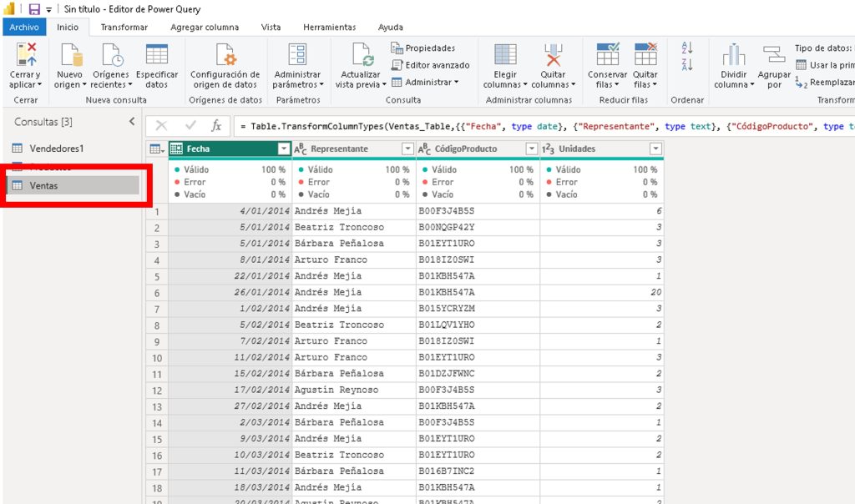
Task: Sort ascending with the A-Z icon
Action: 687,48
